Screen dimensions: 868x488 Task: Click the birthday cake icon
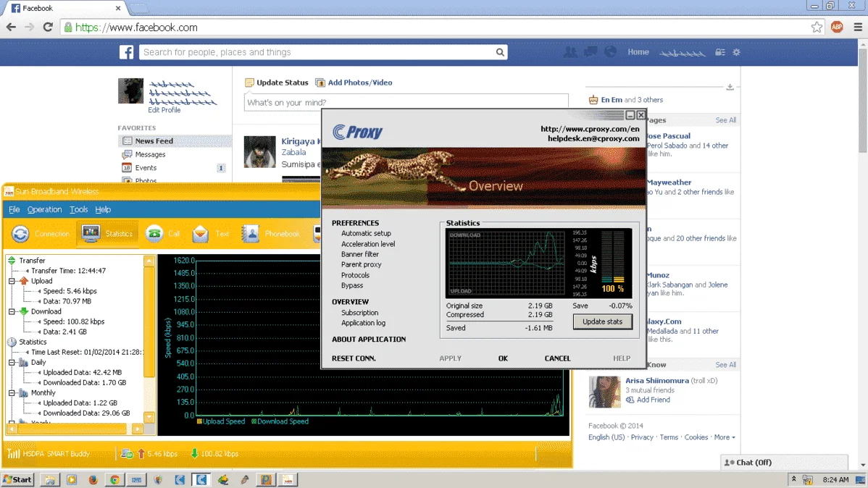(593, 100)
